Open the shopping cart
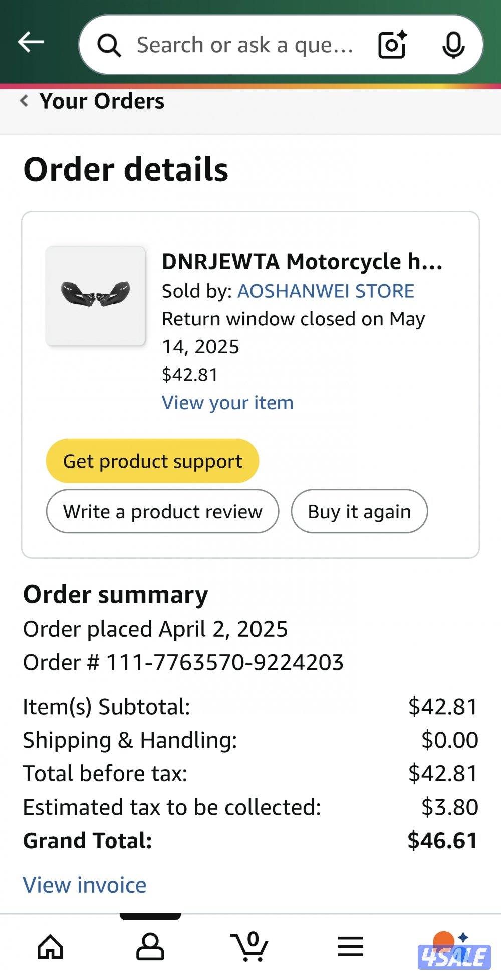 [x=249, y=947]
